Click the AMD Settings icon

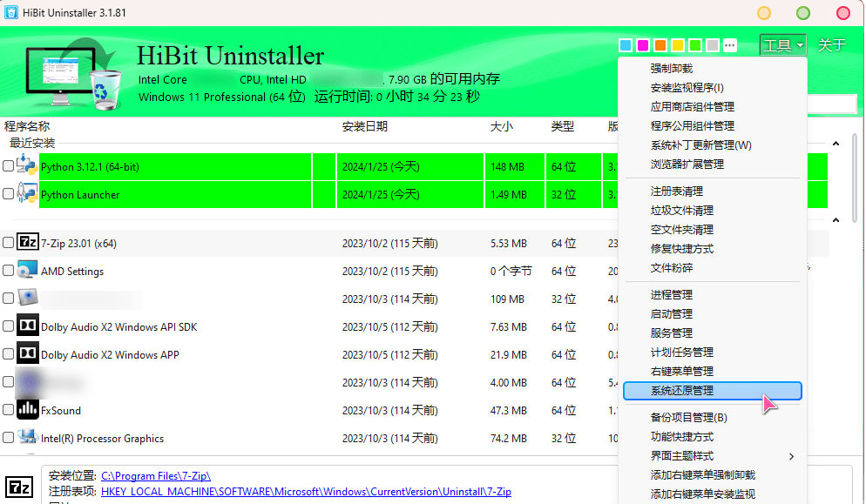coord(27,271)
